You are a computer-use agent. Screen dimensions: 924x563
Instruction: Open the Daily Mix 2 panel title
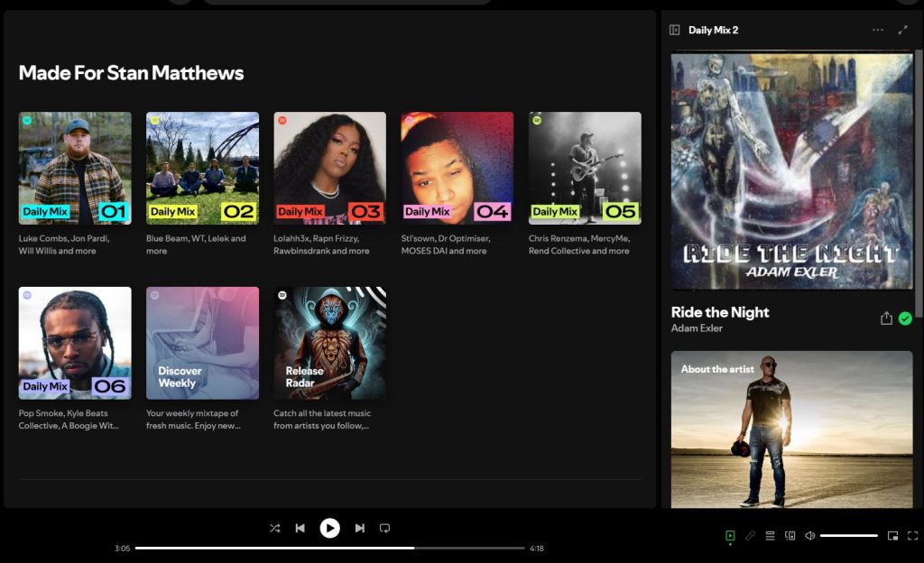tap(713, 30)
